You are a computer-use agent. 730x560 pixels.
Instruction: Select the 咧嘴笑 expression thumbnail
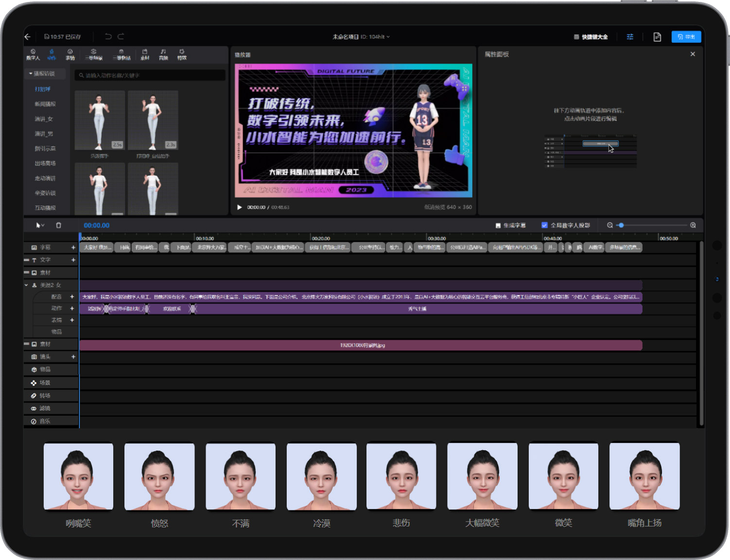[x=78, y=476]
